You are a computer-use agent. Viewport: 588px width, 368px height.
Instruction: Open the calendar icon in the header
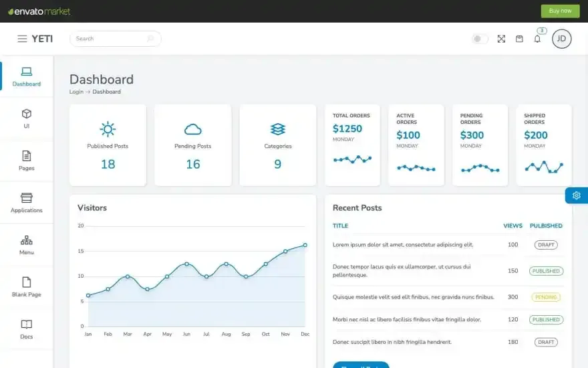[x=519, y=39]
